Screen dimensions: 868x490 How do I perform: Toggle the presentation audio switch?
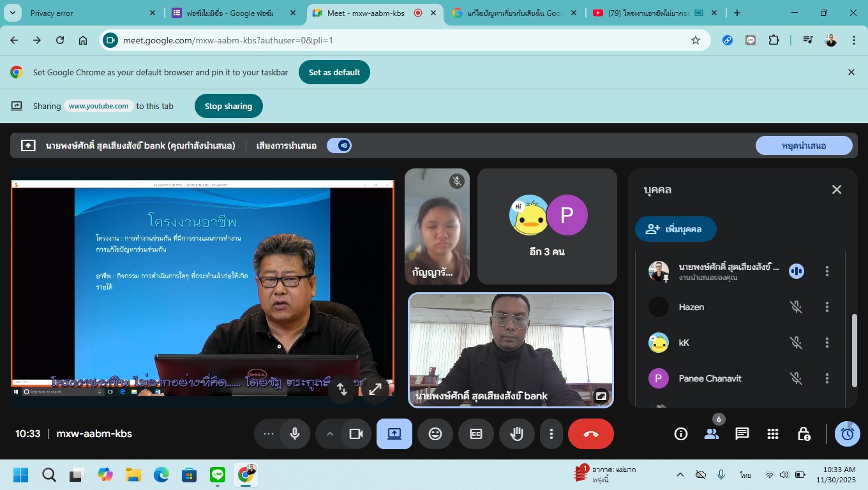click(340, 145)
